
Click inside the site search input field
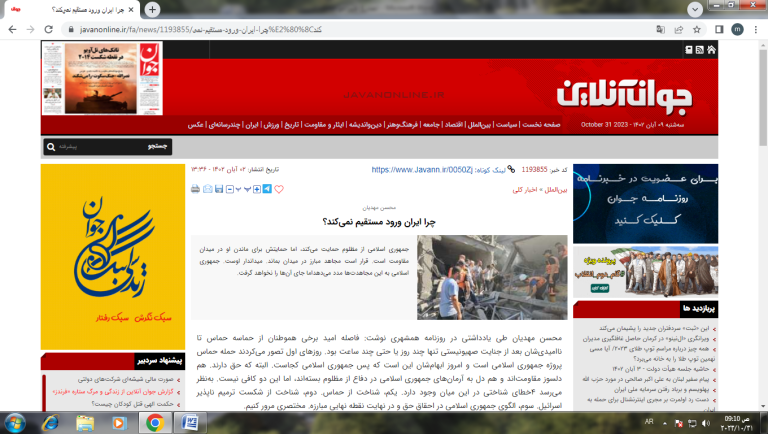(90, 147)
